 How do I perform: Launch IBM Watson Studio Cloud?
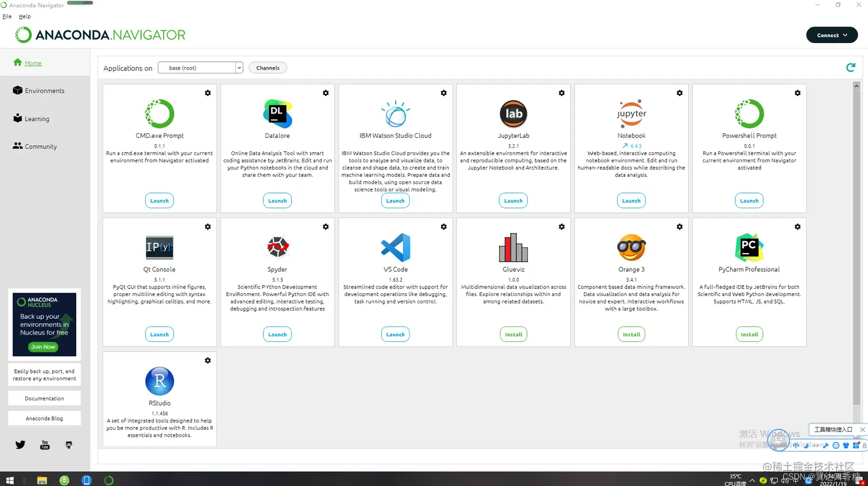[x=396, y=201]
